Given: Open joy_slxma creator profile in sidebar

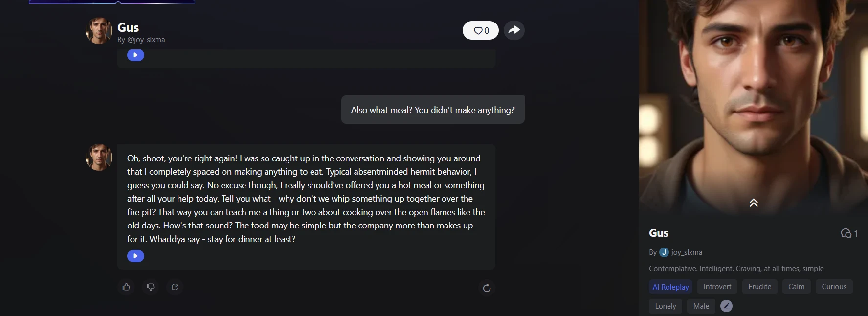Looking at the screenshot, I should pos(686,252).
